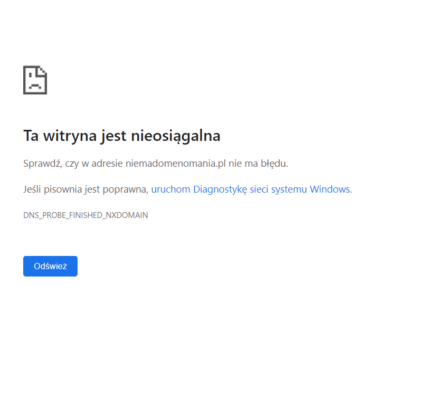Click the Odśwież reload button
Image resolution: width=428 pixels, height=400 pixels.
pos(50,266)
